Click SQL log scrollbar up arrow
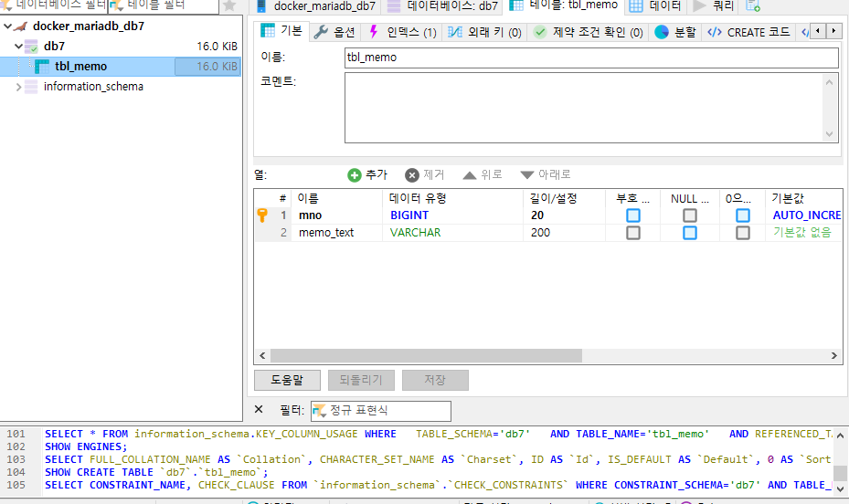This screenshot has height=504, width=849. pyautogui.click(x=840, y=436)
